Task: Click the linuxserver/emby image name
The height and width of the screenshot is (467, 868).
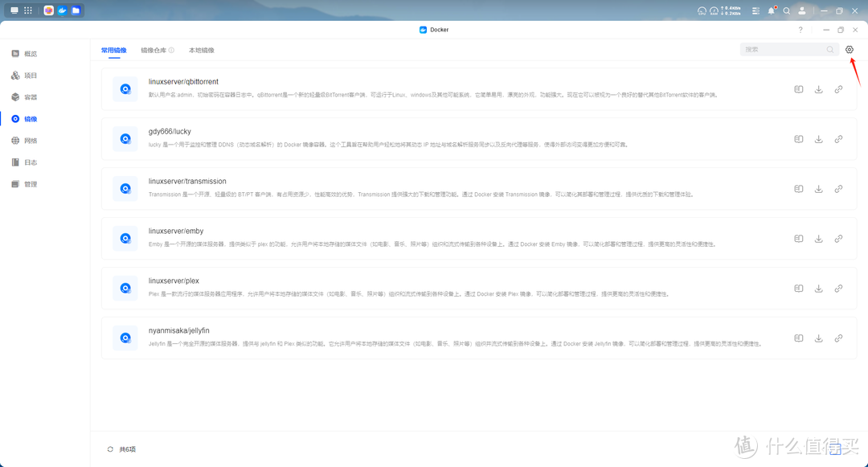Action: pos(176,231)
